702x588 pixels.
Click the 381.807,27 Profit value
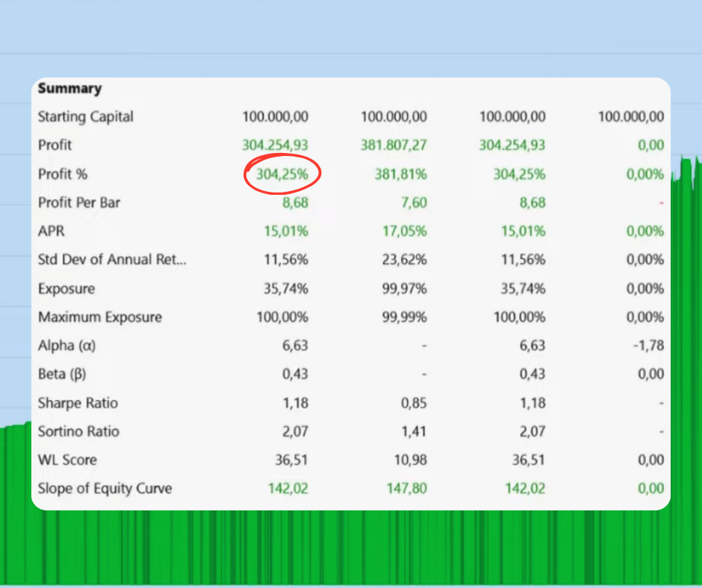click(x=394, y=145)
